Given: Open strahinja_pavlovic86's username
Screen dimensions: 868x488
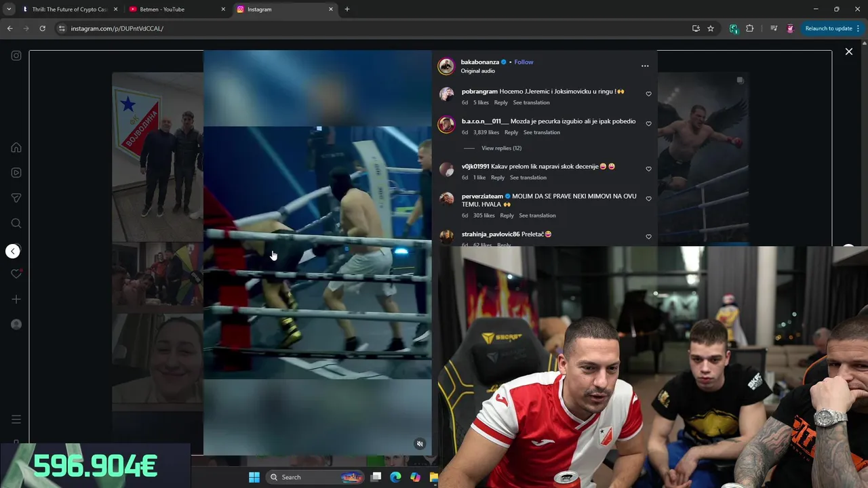Looking at the screenshot, I should 490,234.
